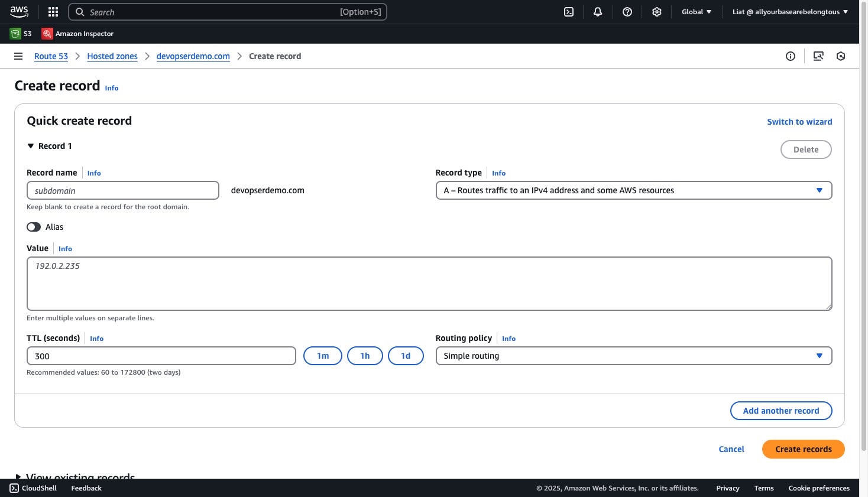Click Info link next to Record type
The image size is (868, 497).
tap(498, 173)
